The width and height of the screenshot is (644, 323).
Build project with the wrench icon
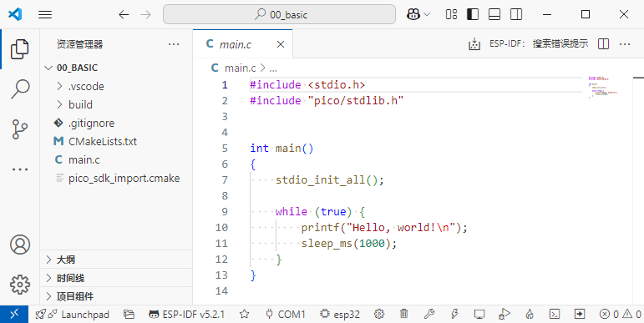click(428, 315)
